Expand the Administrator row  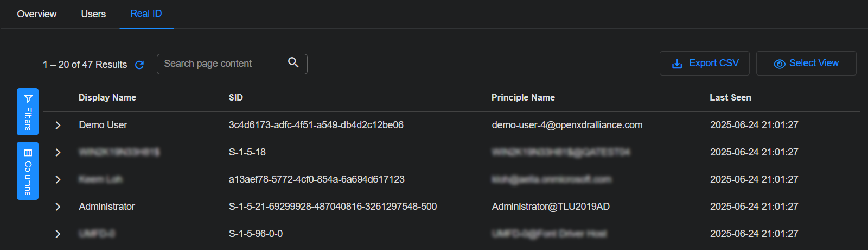click(58, 207)
